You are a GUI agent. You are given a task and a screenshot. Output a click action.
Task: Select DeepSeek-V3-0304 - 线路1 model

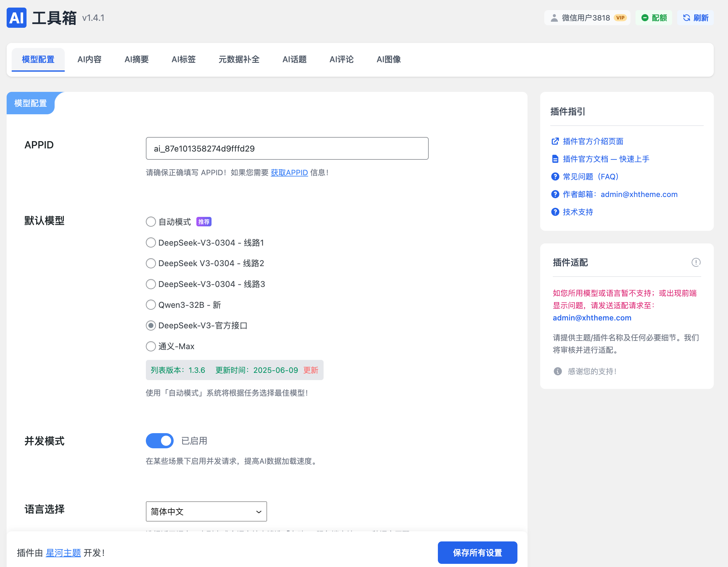click(151, 243)
